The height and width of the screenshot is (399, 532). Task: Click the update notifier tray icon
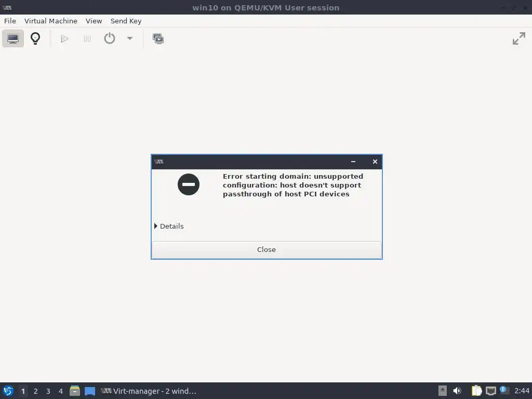click(504, 391)
